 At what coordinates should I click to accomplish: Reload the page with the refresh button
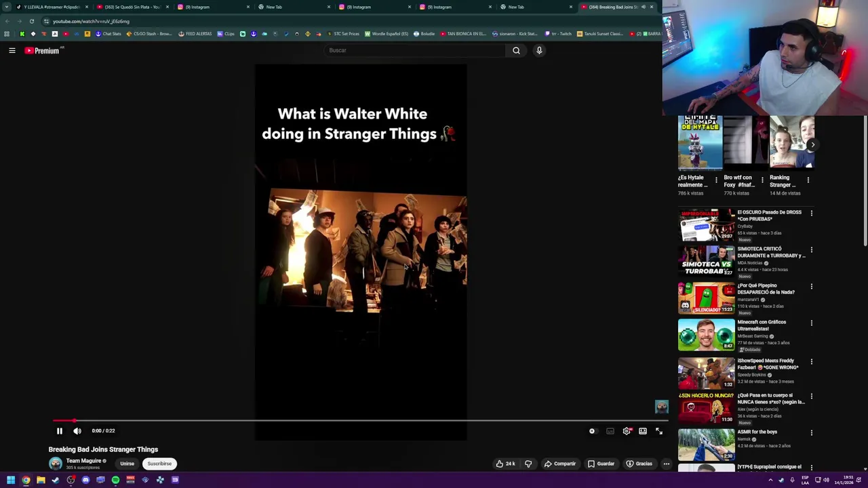31,21
